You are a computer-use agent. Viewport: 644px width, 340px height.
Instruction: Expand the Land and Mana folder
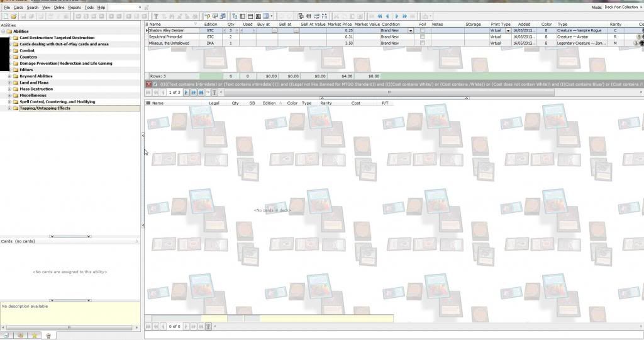point(10,82)
